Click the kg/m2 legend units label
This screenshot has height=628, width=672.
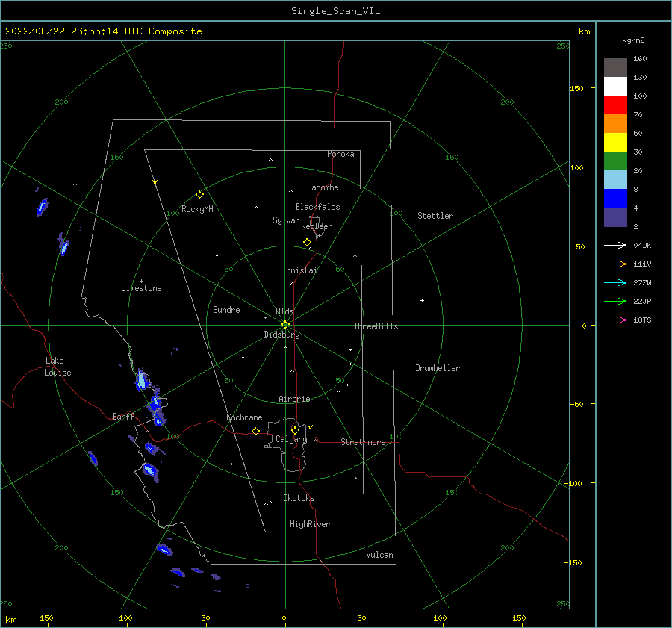pos(633,40)
